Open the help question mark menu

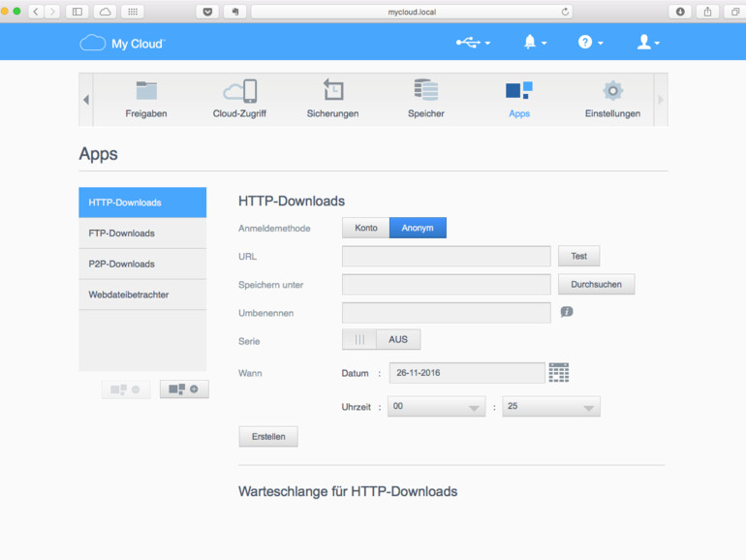click(590, 43)
